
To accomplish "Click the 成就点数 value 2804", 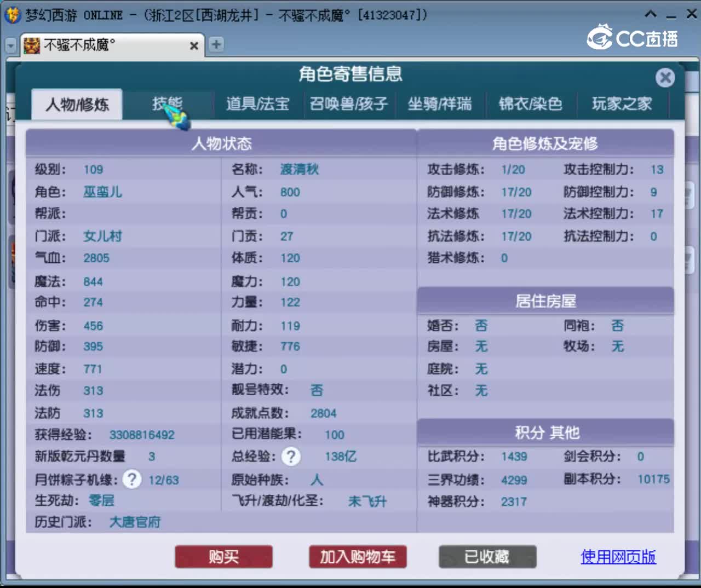I will (324, 414).
